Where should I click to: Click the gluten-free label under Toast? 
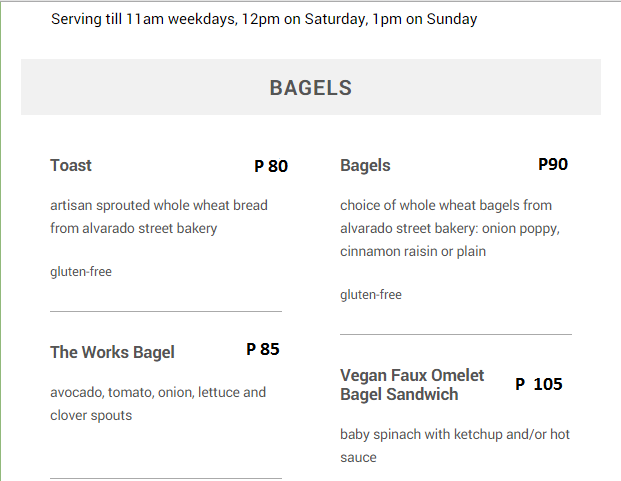tap(81, 272)
